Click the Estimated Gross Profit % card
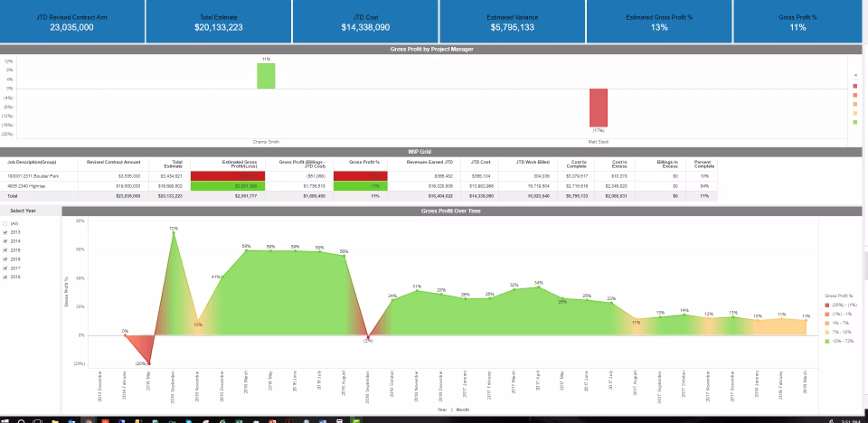Screen dimensions: 868x423 click(x=659, y=22)
